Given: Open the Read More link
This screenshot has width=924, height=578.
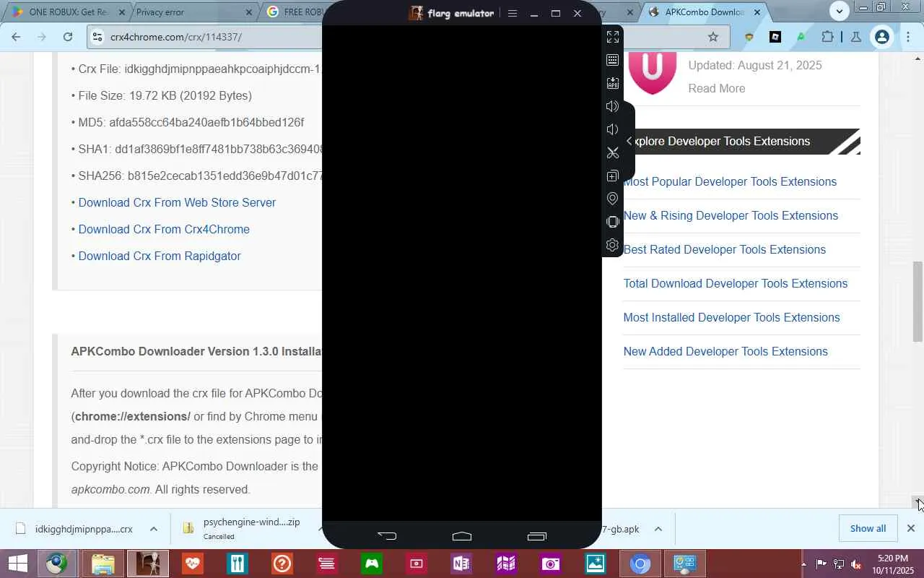Looking at the screenshot, I should [716, 89].
